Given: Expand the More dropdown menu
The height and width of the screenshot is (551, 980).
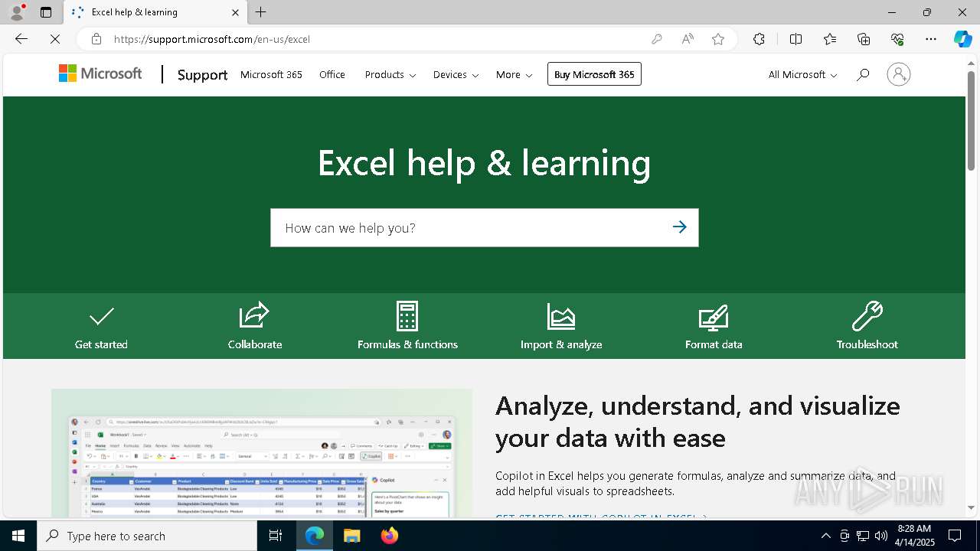Looking at the screenshot, I should tap(514, 74).
